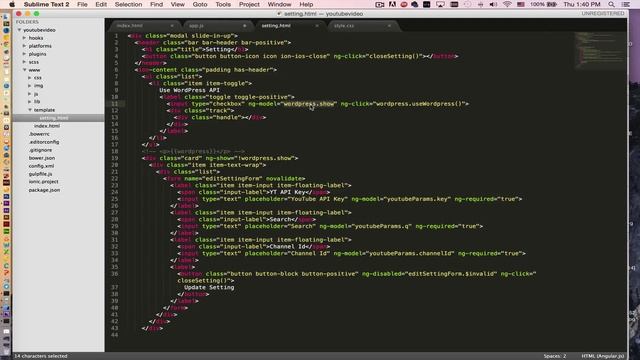Open index.html in the sidebar
The height and width of the screenshot is (360, 640).
pos(47,126)
